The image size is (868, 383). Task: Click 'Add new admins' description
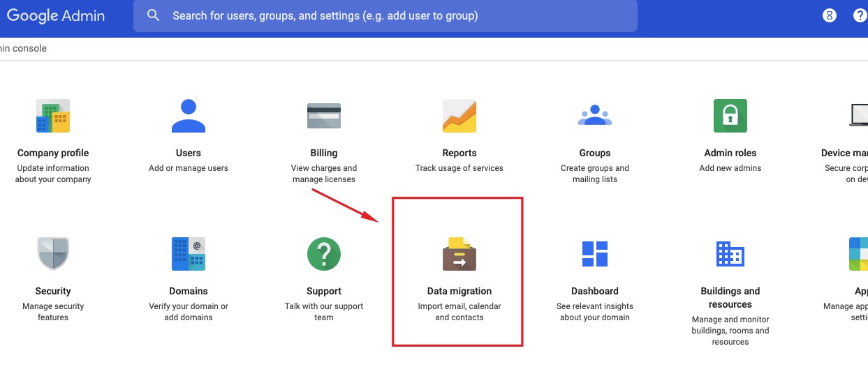730,168
